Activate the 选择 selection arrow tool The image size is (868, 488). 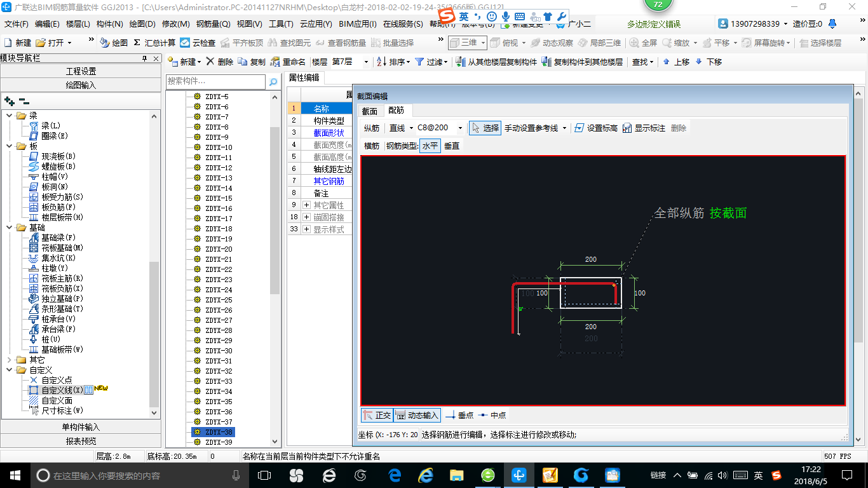tap(485, 128)
